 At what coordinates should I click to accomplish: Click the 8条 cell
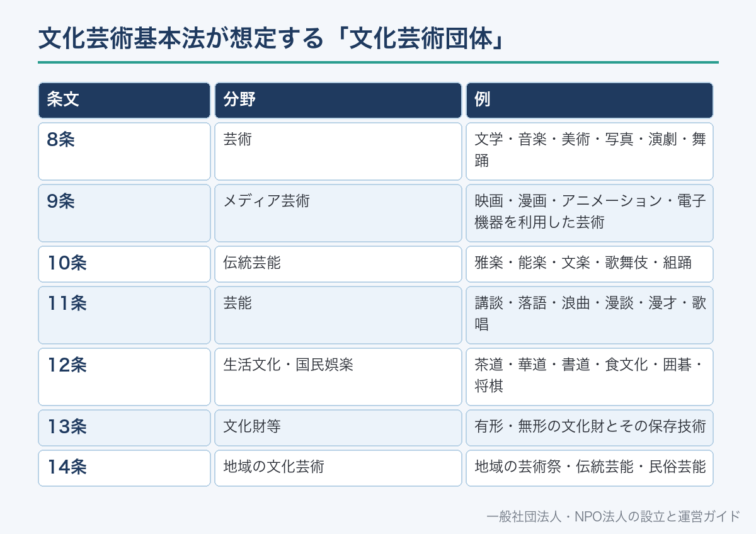click(x=124, y=151)
